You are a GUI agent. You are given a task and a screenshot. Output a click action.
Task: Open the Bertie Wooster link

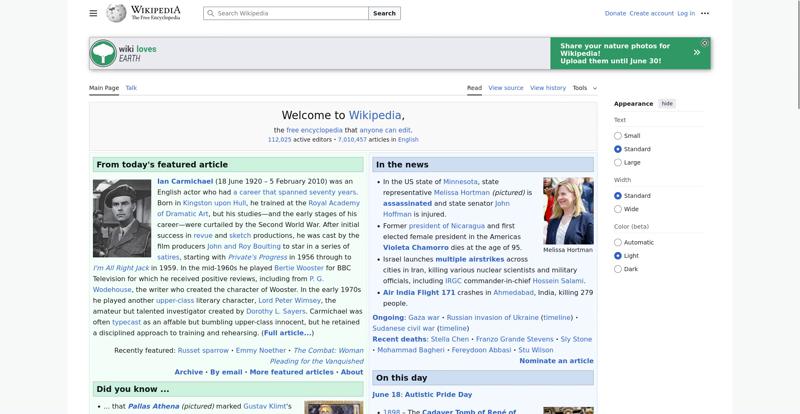point(299,268)
